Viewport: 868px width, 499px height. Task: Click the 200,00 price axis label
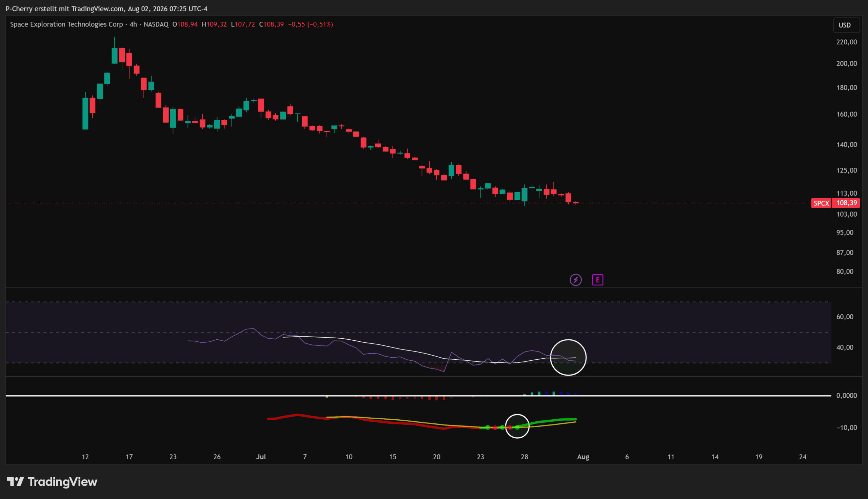[x=846, y=63]
